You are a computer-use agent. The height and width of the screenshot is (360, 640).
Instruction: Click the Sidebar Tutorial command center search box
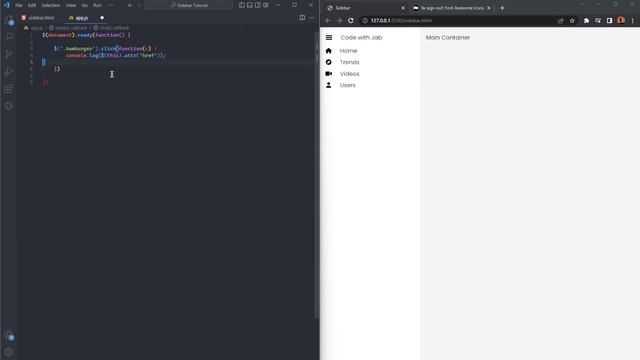click(189, 5)
